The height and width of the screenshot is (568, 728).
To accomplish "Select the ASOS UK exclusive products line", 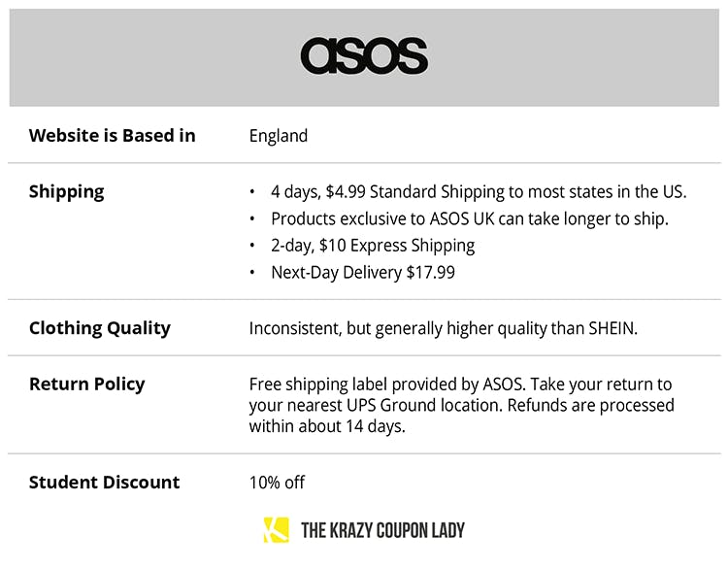I will tap(469, 218).
